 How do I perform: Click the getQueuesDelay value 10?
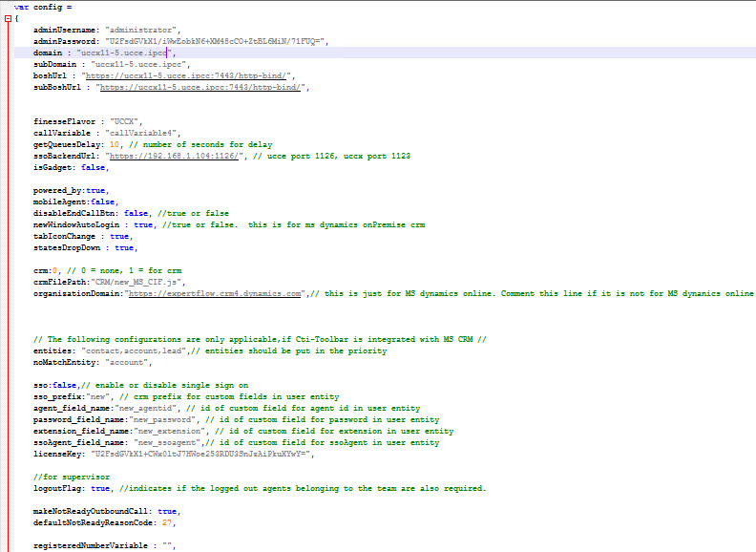pos(115,144)
